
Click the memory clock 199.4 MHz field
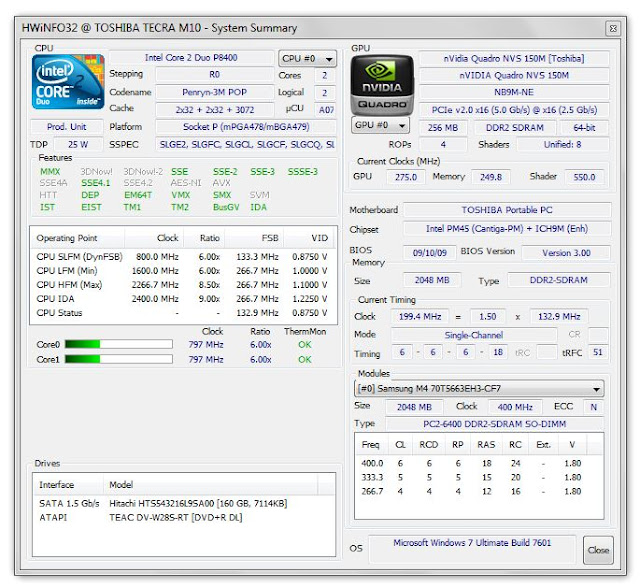coord(420,317)
